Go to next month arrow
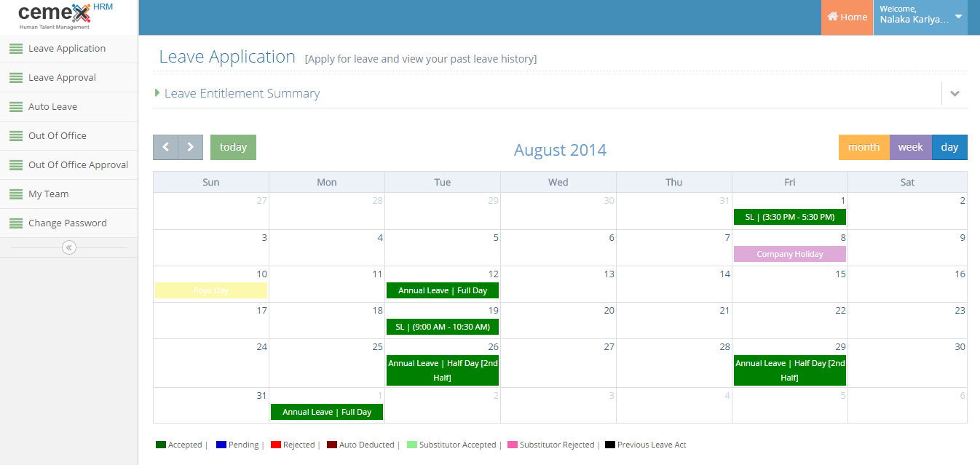This screenshot has height=465, width=980. coord(190,147)
